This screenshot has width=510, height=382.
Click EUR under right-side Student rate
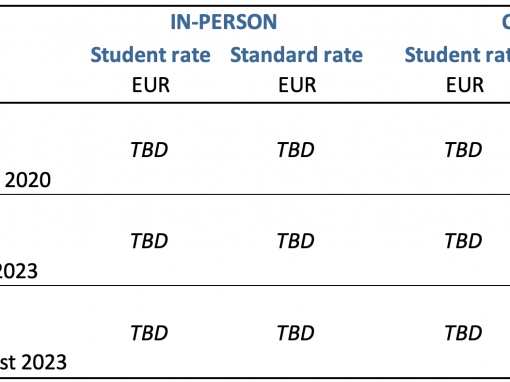pos(465,85)
